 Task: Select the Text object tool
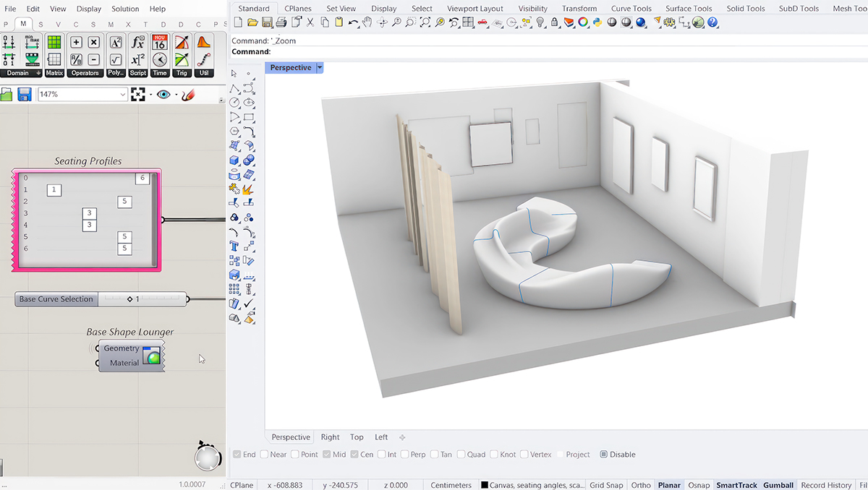[234, 247]
